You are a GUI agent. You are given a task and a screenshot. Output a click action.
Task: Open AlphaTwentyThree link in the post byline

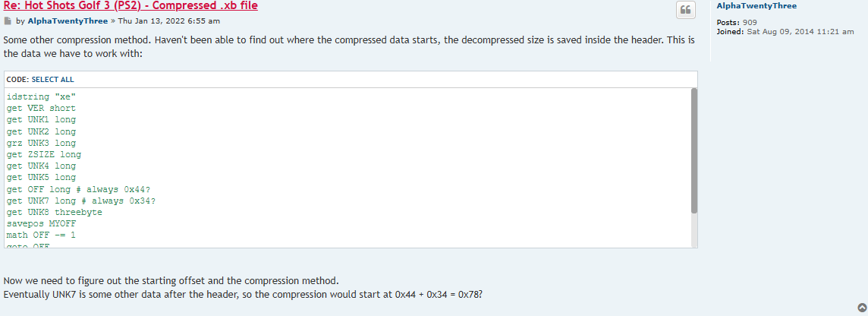pyautogui.click(x=68, y=21)
